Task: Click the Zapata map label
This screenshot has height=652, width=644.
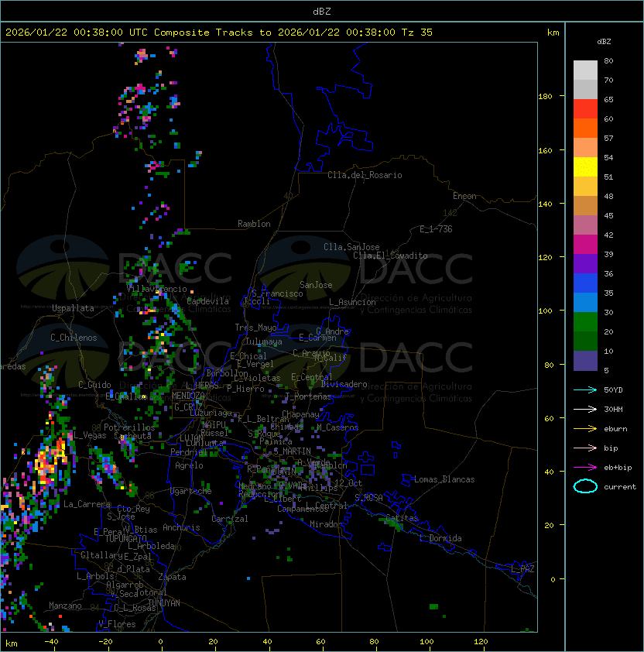Action: point(172,577)
